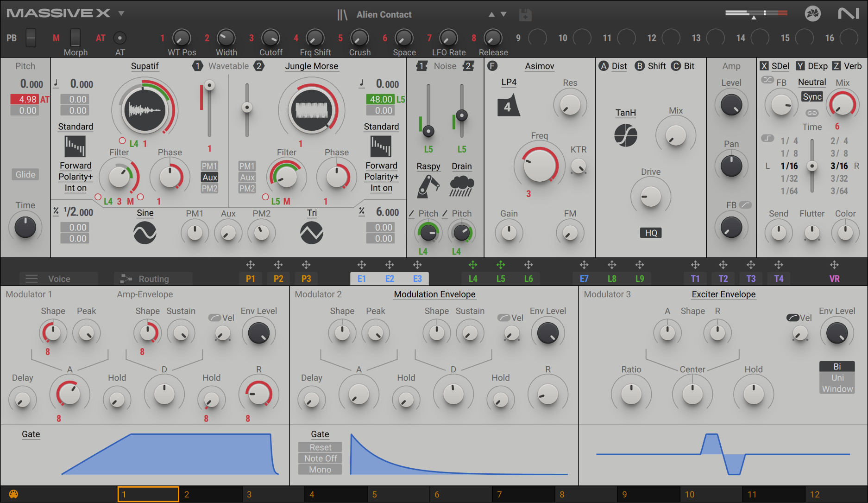The image size is (868, 503).
Task: Toggle Vel switch in Modulator 2
Action: pyautogui.click(x=503, y=318)
